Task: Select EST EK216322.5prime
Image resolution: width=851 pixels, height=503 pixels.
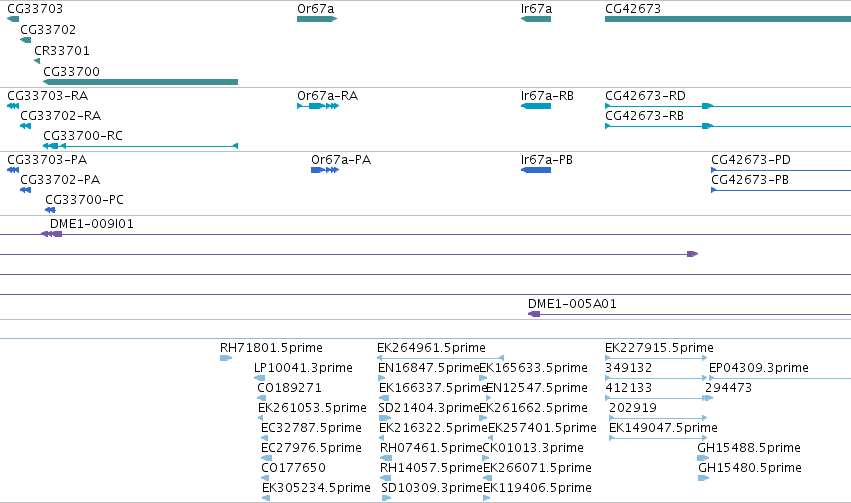Action: pos(433,428)
